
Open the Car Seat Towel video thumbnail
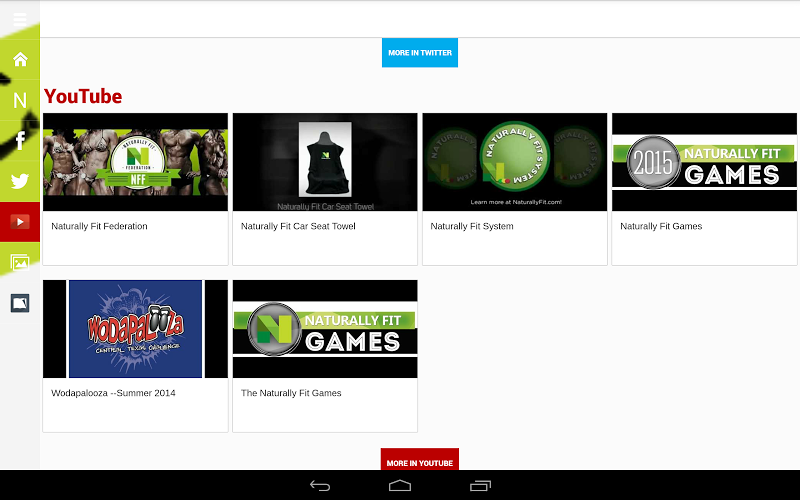click(325, 162)
